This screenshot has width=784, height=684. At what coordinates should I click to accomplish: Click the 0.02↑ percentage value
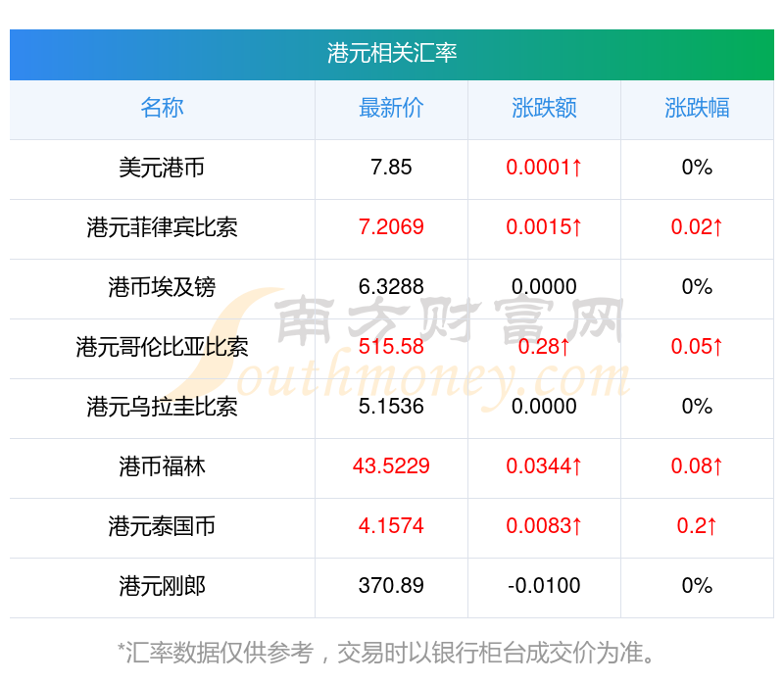[x=697, y=227]
